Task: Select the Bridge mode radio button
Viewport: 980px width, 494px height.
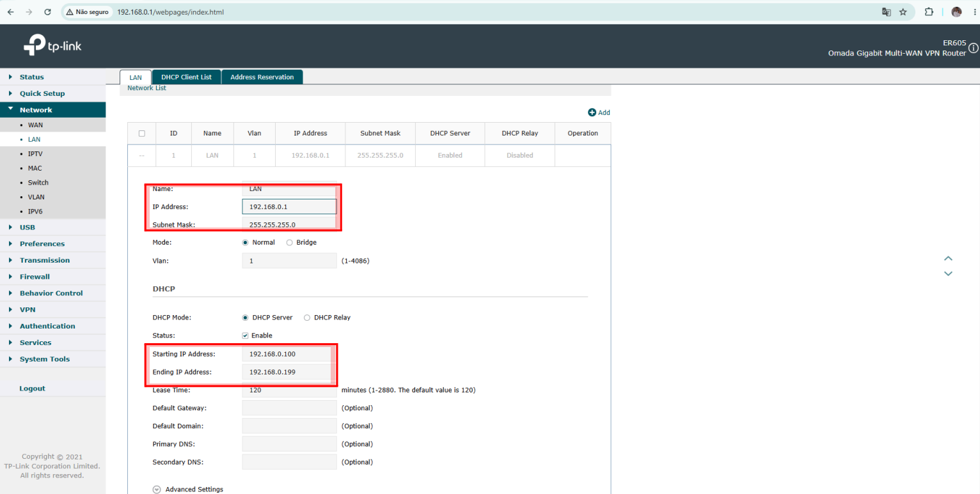Action: 289,243
